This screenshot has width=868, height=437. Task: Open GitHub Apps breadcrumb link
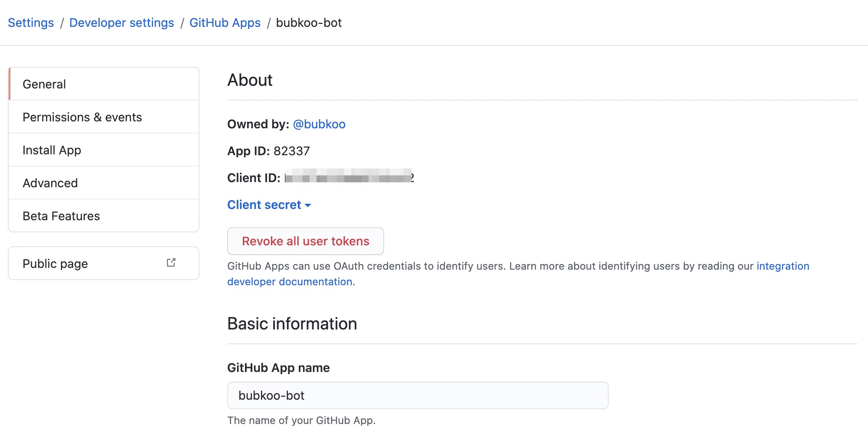click(225, 23)
